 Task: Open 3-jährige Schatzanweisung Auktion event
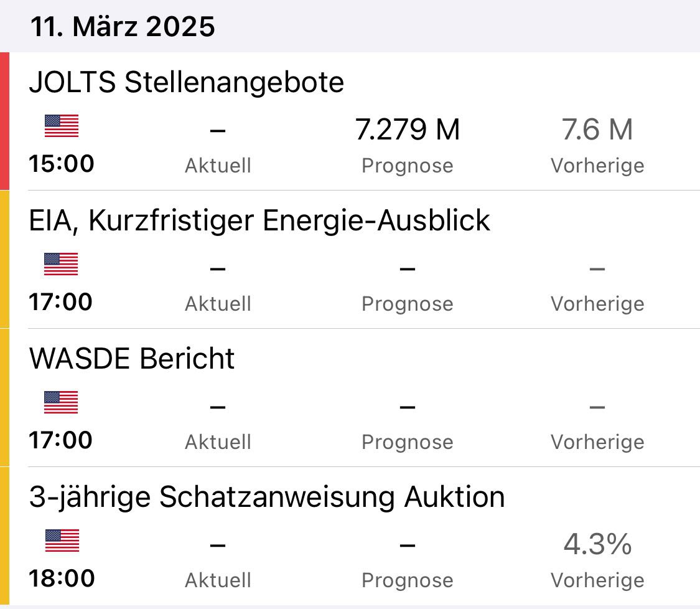coord(267,497)
